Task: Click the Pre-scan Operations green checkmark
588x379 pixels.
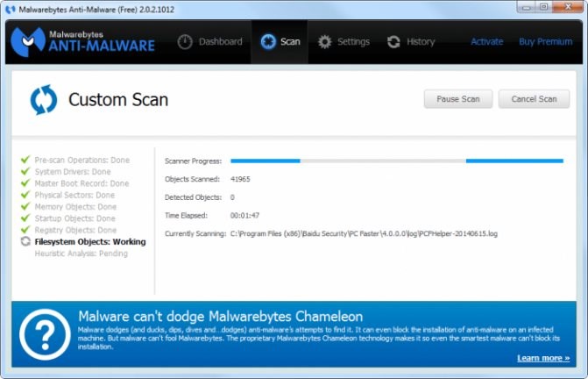Action: (x=25, y=160)
